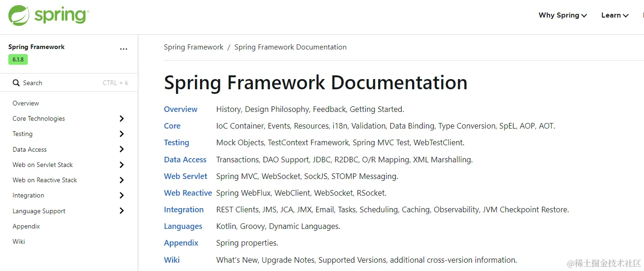Open Appendix in the sidebar

(x=26, y=226)
